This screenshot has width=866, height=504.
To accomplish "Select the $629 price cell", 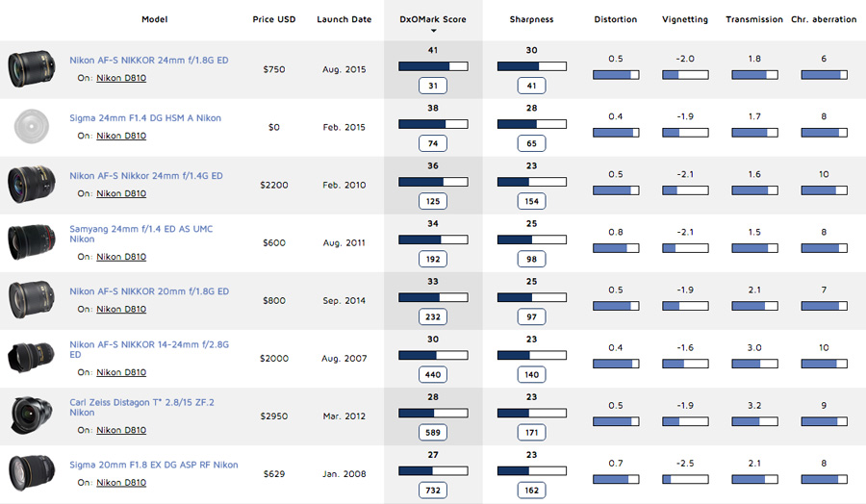I will (274, 473).
